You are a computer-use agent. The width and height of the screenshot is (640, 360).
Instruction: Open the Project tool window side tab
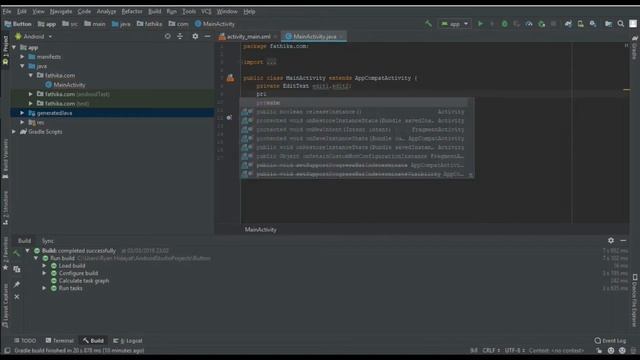tap(5, 51)
